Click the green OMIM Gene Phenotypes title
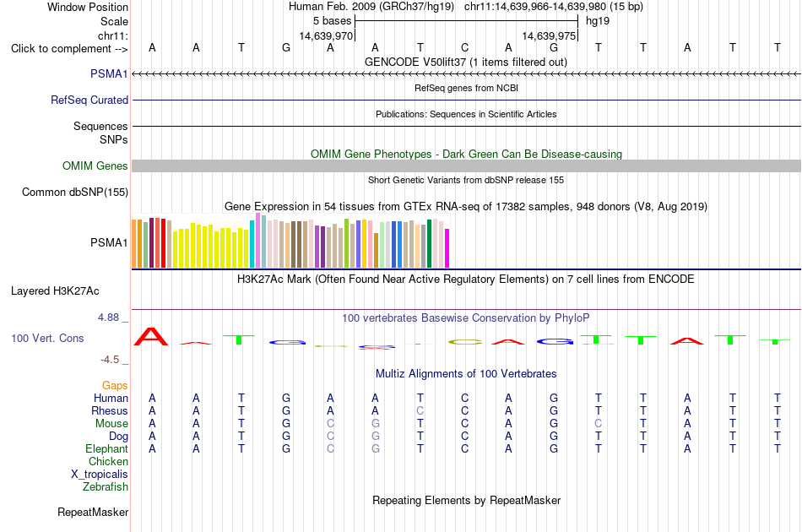Screen dimensions: 802x532 pyautogui.click(x=467, y=154)
